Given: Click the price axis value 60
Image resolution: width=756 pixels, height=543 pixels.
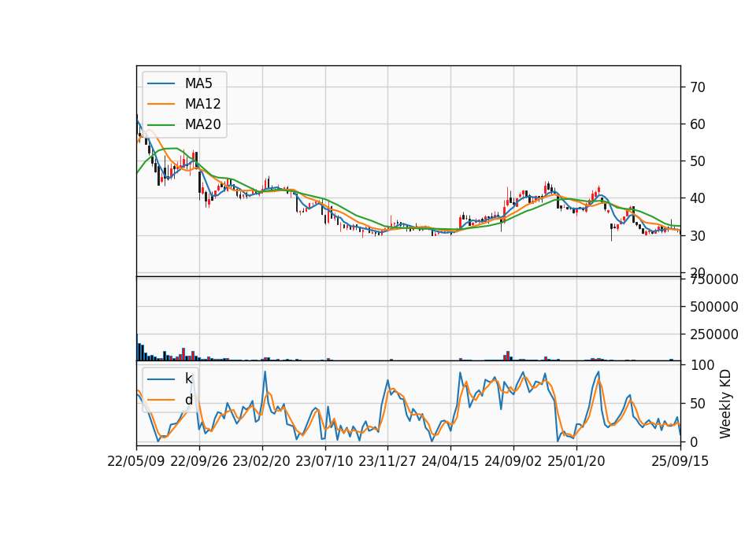Looking at the screenshot, I should [698, 124].
